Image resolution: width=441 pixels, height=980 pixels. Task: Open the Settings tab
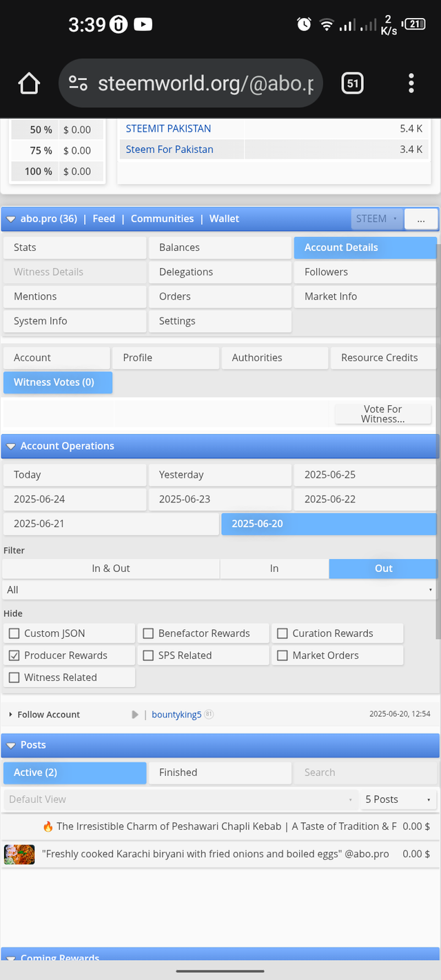click(220, 321)
